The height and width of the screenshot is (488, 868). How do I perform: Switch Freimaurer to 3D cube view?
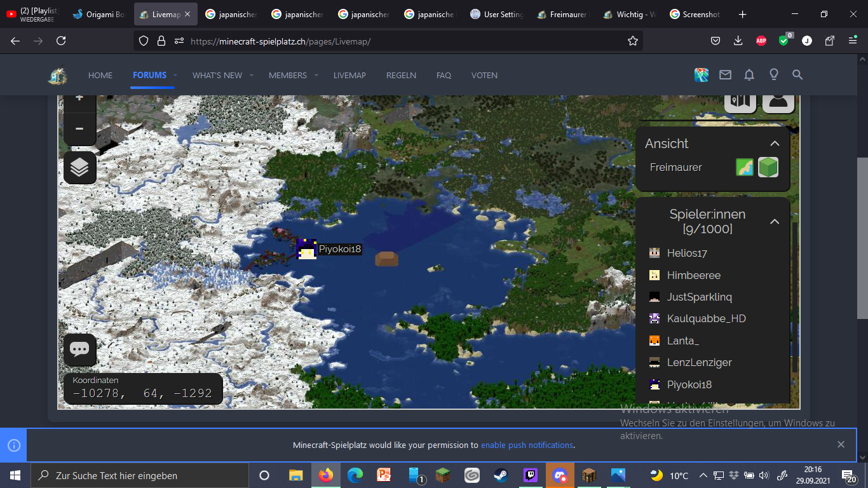click(768, 167)
